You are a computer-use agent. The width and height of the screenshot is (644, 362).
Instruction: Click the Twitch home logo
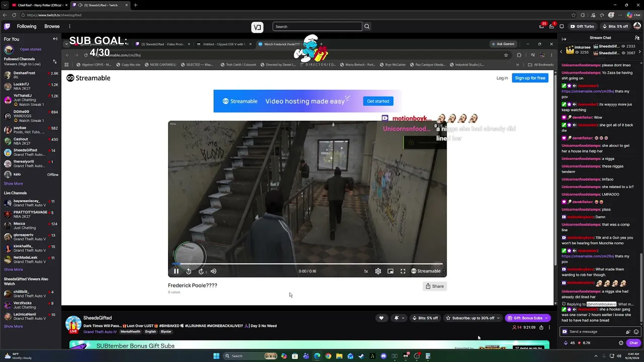tap(7, 26)
